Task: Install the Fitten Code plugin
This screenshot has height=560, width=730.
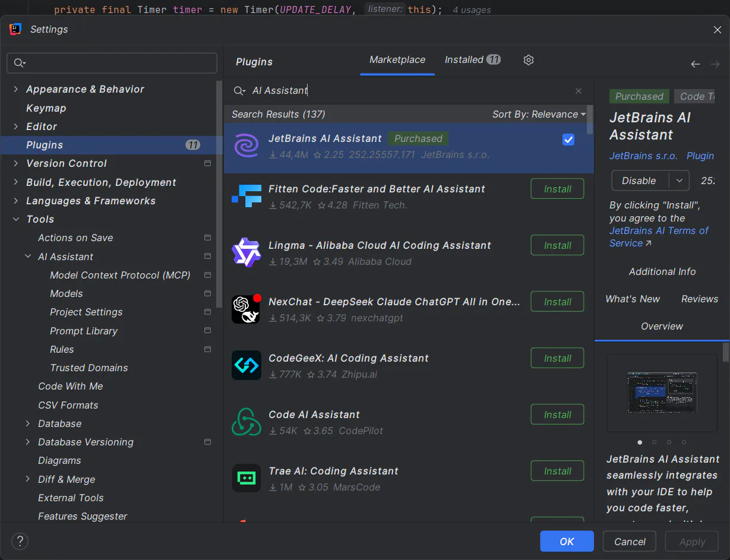Action: (x=557, y=188)
